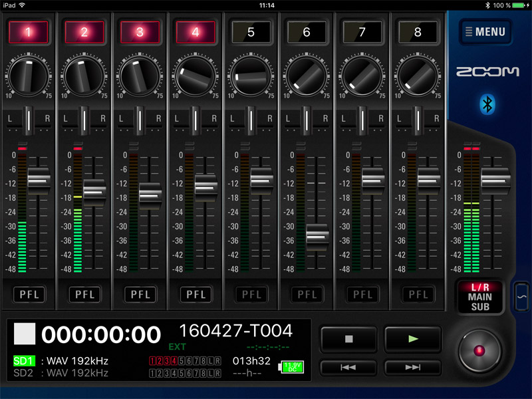Image resolution: width=532 pixels, height=399 pixels.
Task: Tap the PFL button on channel 7
Action: 362,295
